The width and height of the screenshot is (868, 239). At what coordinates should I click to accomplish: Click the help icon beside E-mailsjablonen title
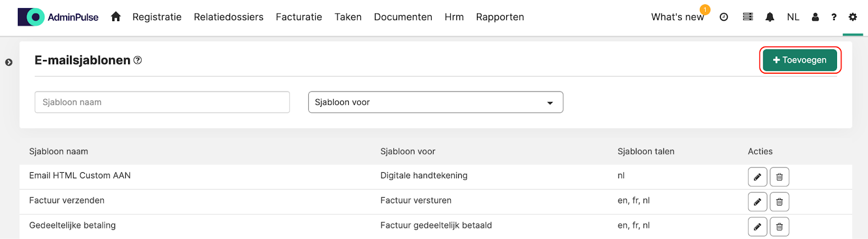138,60
